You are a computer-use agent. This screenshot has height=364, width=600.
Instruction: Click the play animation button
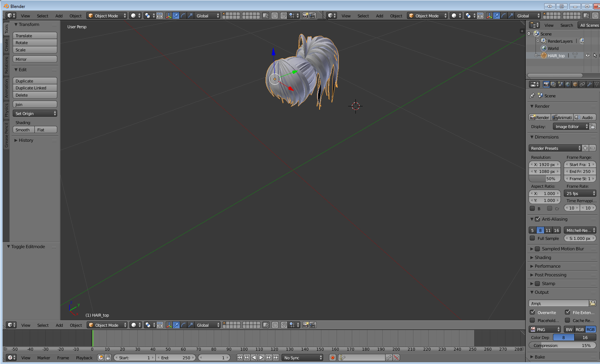point(261,357)
